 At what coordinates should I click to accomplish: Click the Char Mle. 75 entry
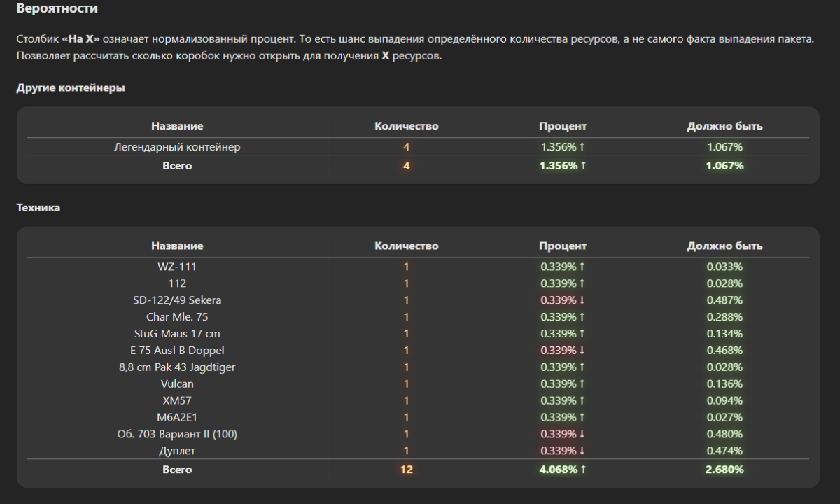(x=177, y=317)
